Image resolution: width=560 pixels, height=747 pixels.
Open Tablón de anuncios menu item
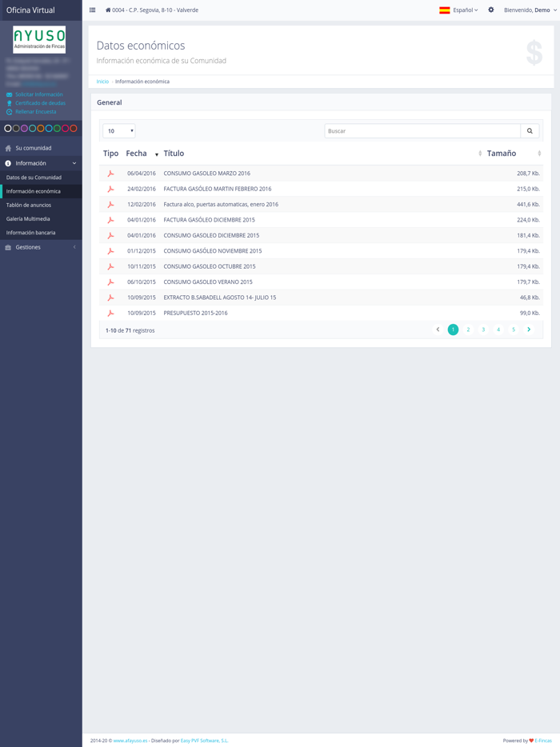41,206
